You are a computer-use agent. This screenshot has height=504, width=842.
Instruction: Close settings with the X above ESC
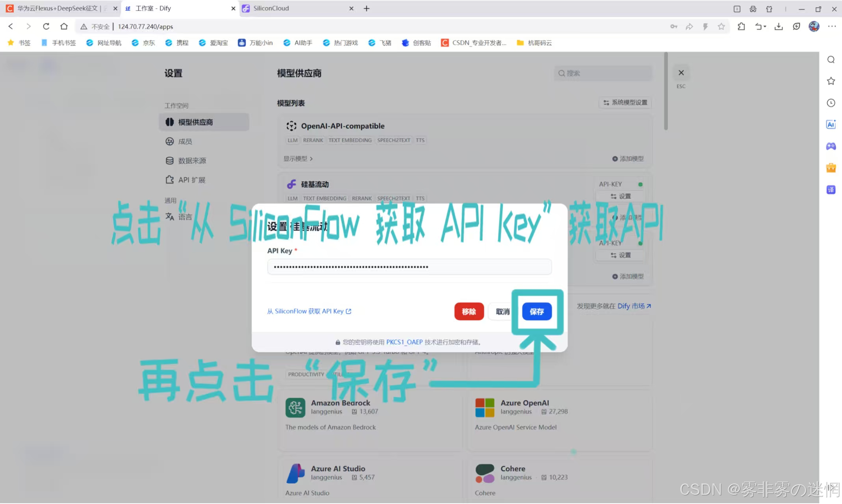click(x=681, y=73)
